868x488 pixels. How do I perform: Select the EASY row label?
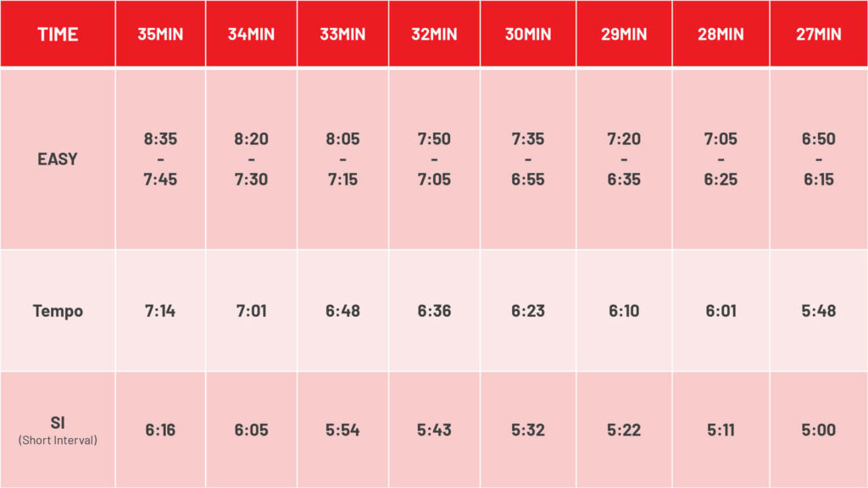[x=58, y=158]
